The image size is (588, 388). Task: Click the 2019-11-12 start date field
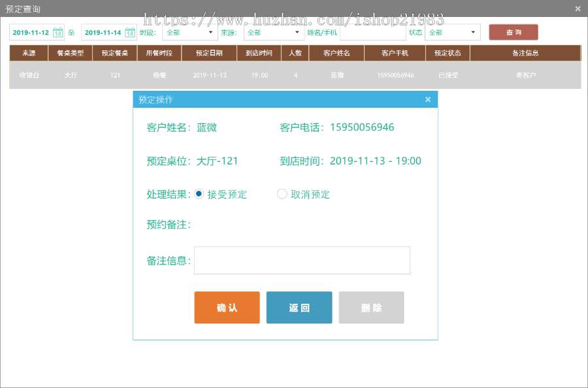coord(31,33)
